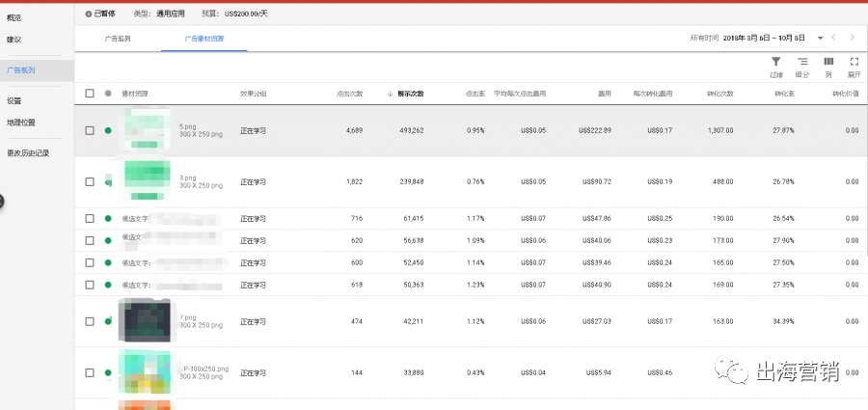Tick checkbox for the 3.png row

click(90, 181)
